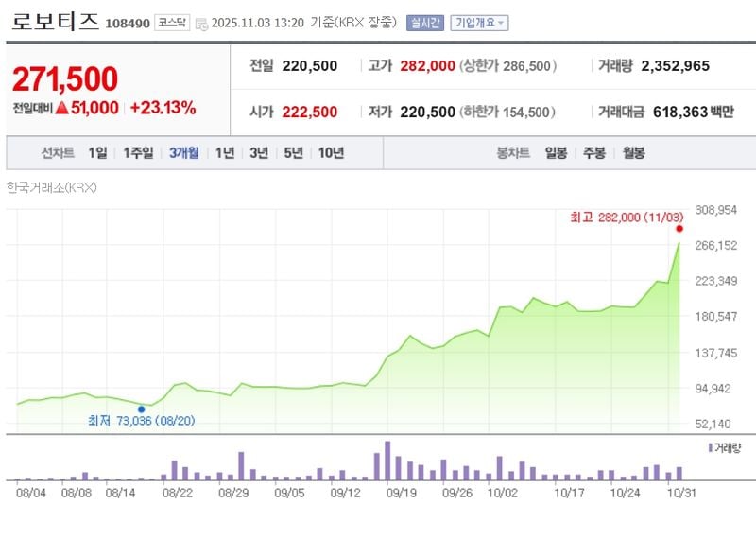Choose the 5년 chart range
Screen dimensions: 756x557
point(293,153)
